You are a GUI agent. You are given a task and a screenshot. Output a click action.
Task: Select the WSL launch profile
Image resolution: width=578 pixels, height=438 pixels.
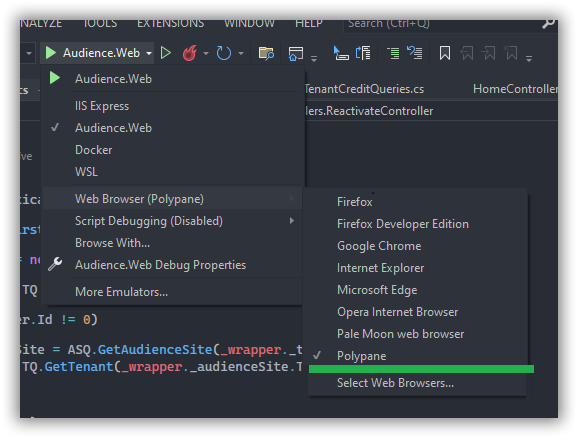pyautogui.click(x=173, y=172)
